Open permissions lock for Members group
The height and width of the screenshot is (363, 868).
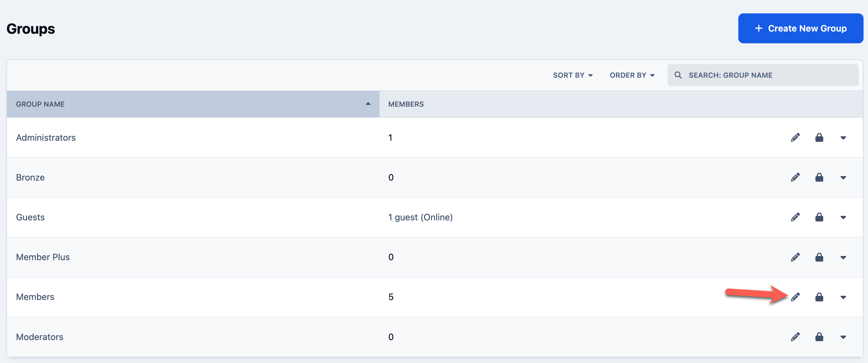[819, 297]
